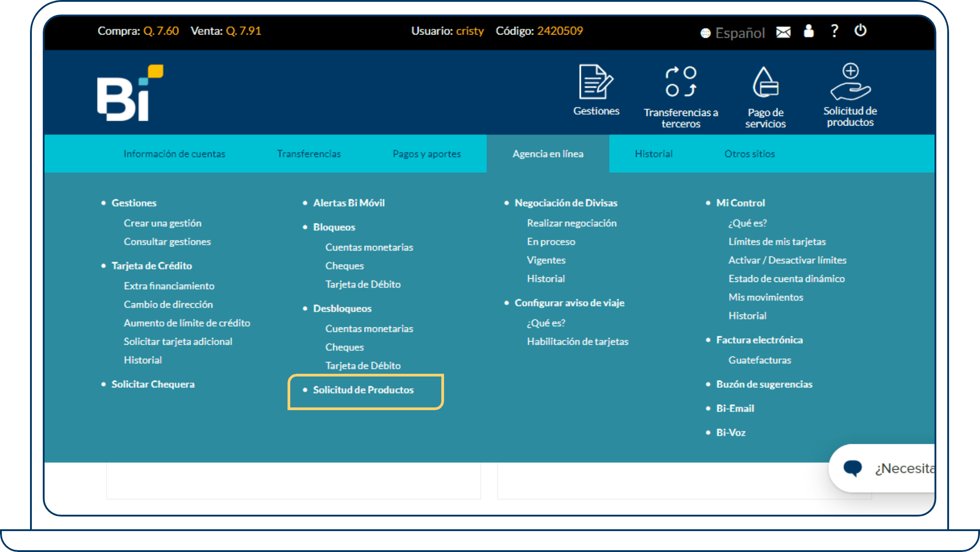The image size is (980, 552).
Task: Click the globe language icon
Action: [x=705, y=33]
